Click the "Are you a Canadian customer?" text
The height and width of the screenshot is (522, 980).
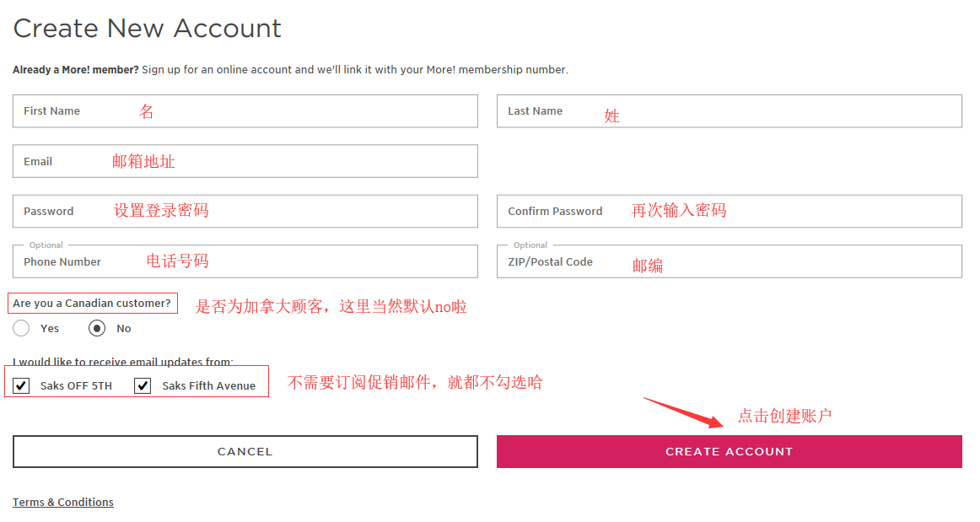[92, 304]
